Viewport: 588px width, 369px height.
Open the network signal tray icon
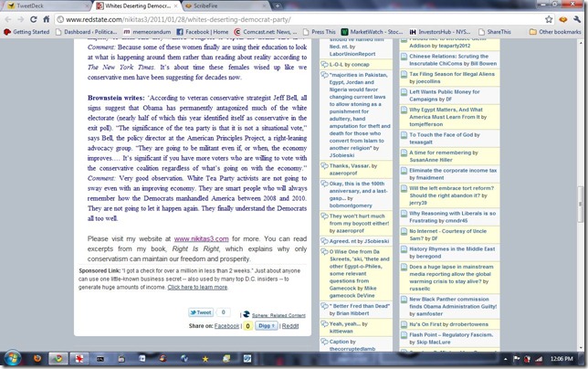(x=539, y=359)
